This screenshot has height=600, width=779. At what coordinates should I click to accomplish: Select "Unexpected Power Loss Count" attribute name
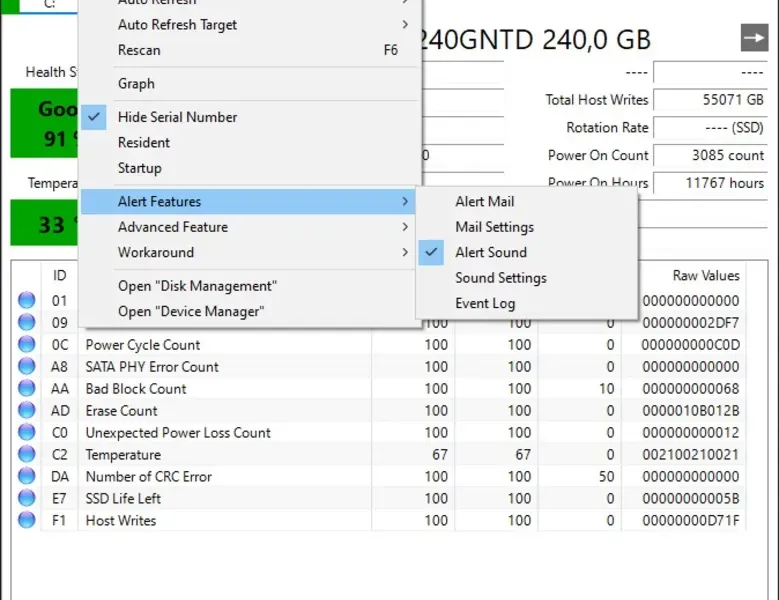(178, 433)
